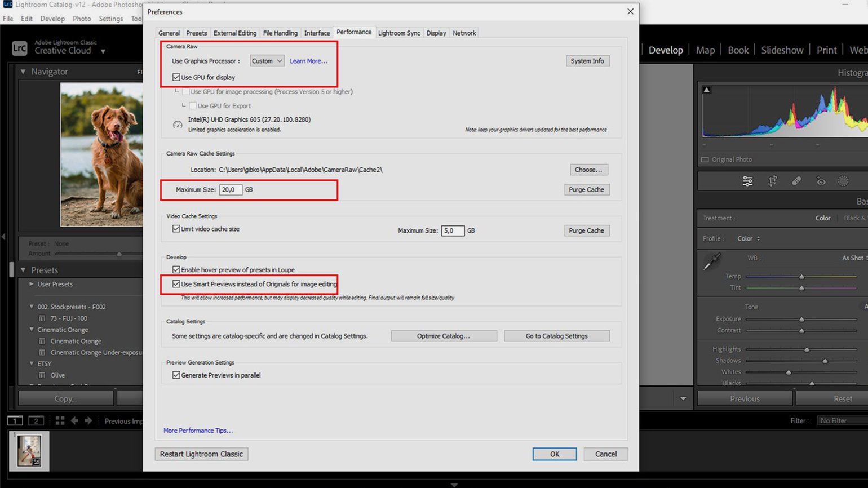Open toolbar options down arrow near Previous
The image size is (868, 488).
pos(683,398)
